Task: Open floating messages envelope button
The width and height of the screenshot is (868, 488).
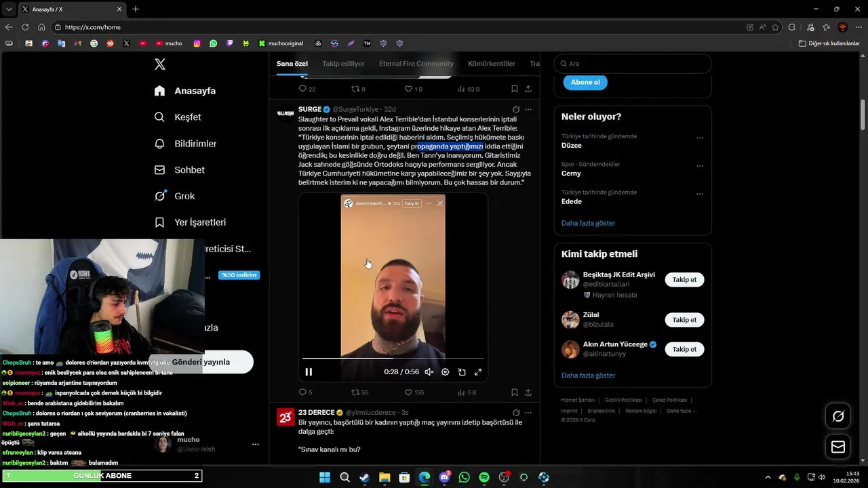Action: [x=838, y=447]
